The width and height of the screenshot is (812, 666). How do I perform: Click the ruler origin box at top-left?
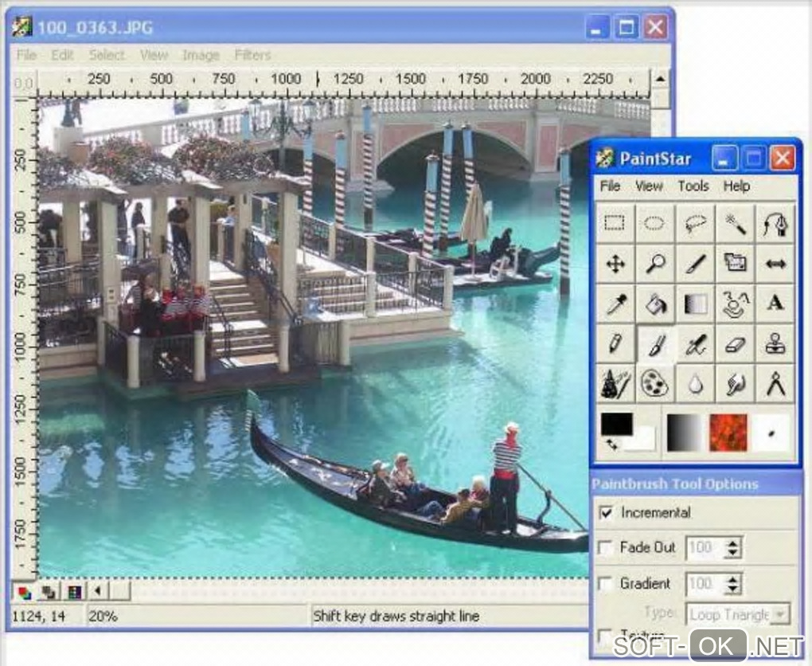point(23,84)
